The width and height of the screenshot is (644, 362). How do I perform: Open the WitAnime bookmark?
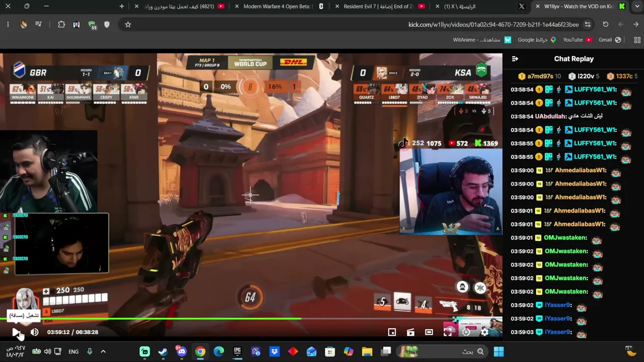pos(482,40)
